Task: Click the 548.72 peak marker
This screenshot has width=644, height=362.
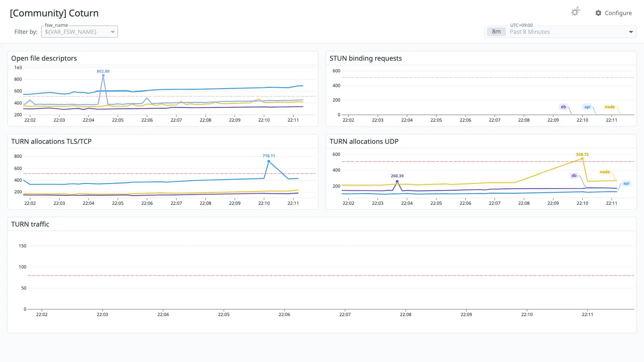Action: (x=582, y=159)
